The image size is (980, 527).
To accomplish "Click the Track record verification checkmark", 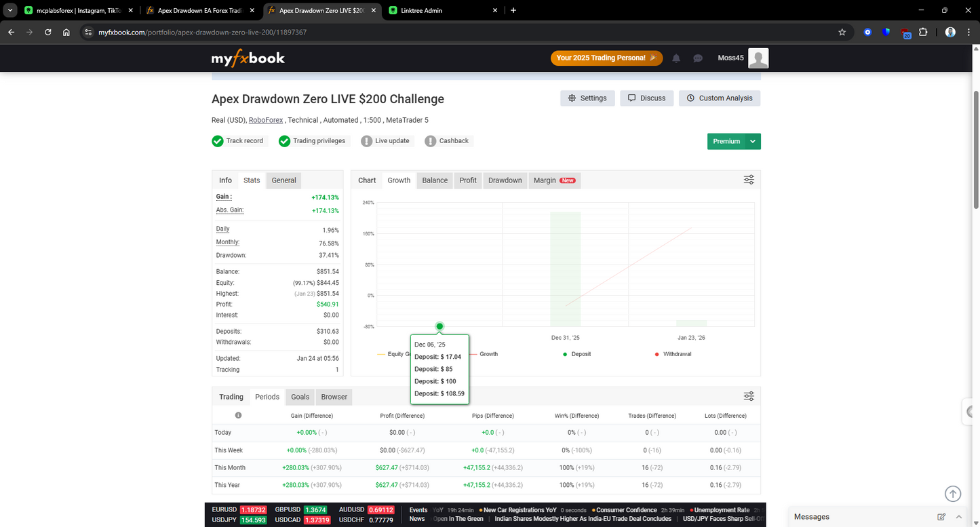I will coord(218,141).
